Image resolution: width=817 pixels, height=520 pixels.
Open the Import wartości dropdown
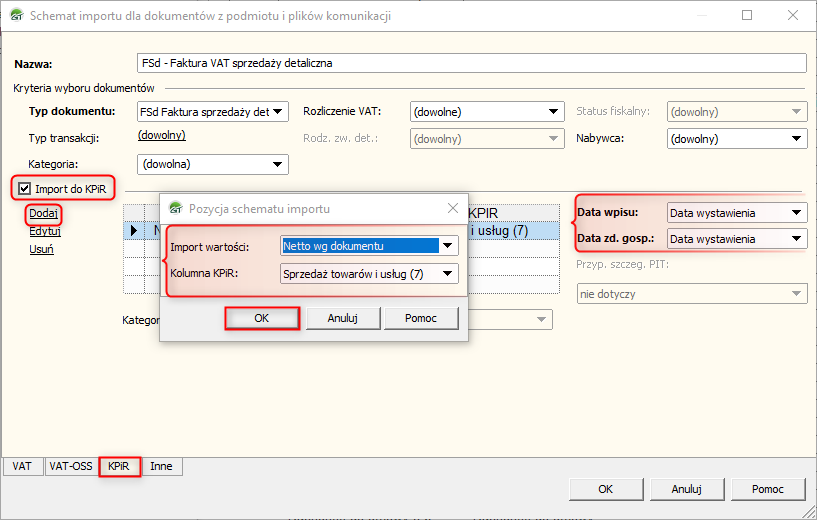coord(448,246)
